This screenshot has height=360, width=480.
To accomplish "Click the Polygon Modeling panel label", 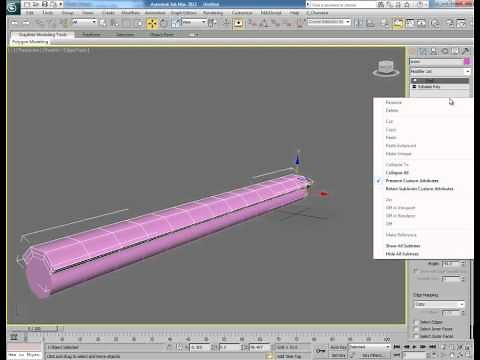I will click(x=30, y=42).
